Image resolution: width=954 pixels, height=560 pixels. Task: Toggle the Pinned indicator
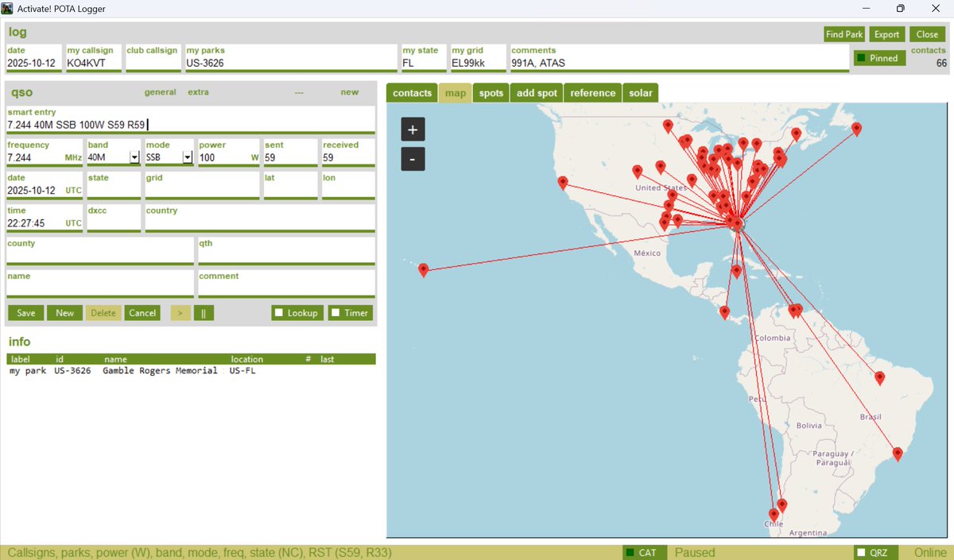coord(878,58)
